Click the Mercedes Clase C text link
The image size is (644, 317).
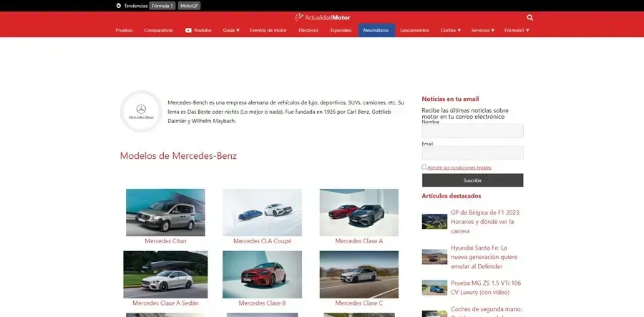point(359,303)
